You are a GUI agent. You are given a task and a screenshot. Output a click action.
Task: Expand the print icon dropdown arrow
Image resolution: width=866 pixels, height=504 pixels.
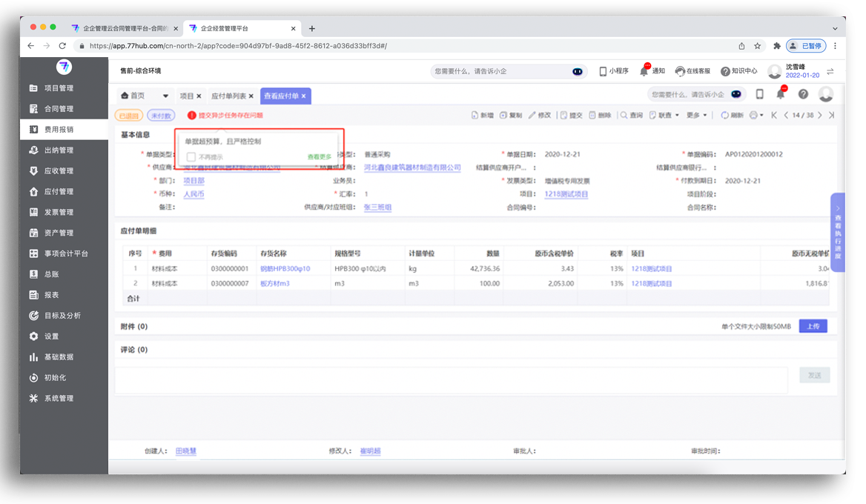pyautogui.click(x=761, y=116)
